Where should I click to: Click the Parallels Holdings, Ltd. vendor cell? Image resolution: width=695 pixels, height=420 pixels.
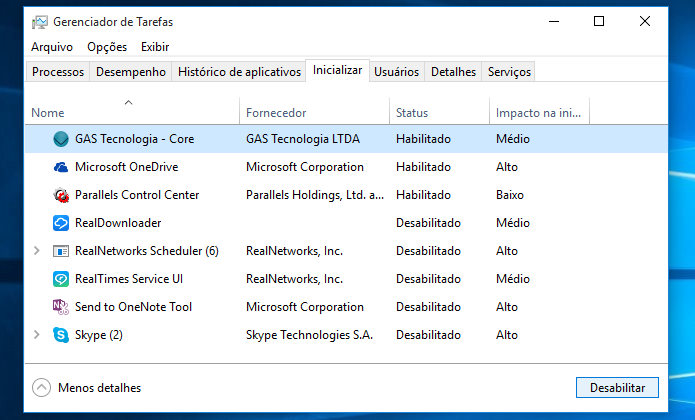tap(315, 195)
